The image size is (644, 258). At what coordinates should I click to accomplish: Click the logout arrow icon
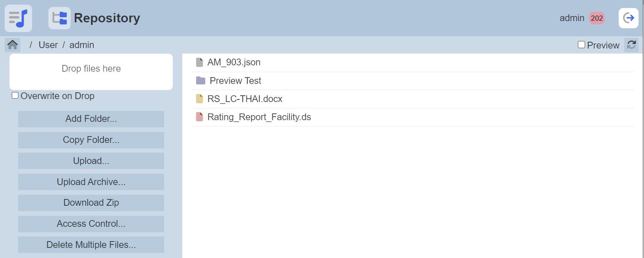628,18
